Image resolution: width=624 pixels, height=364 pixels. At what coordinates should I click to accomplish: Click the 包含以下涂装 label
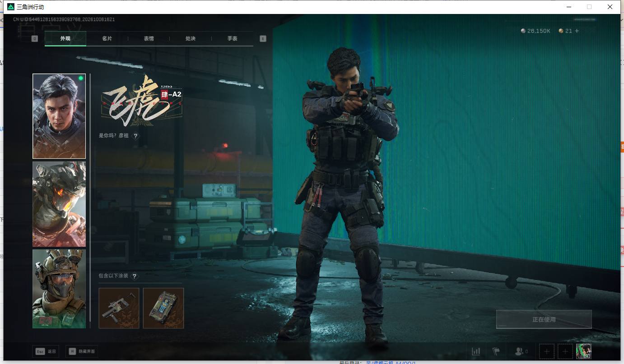(x=113, y=276)
